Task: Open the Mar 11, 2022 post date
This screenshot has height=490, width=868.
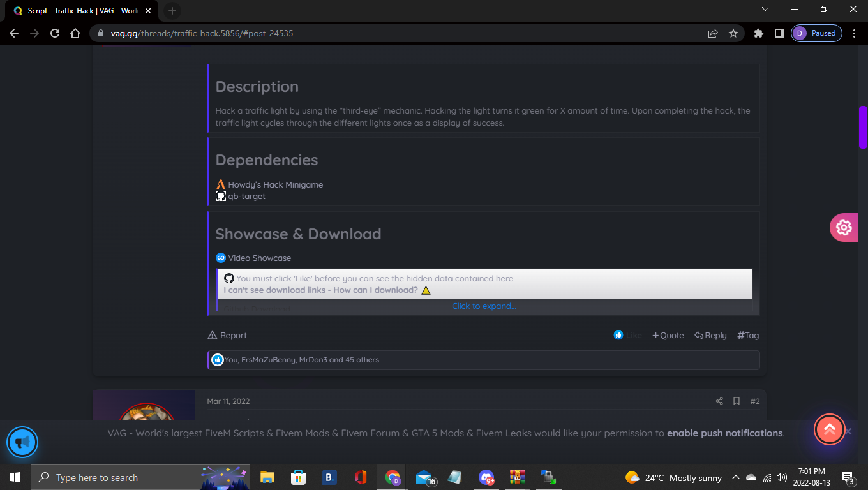Action: coord(228,401)
